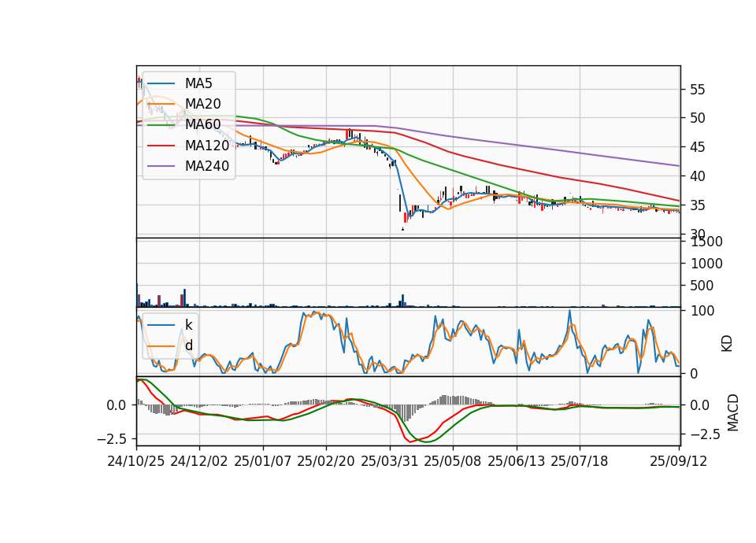Click the 45 price axis tick

[698, 147]
